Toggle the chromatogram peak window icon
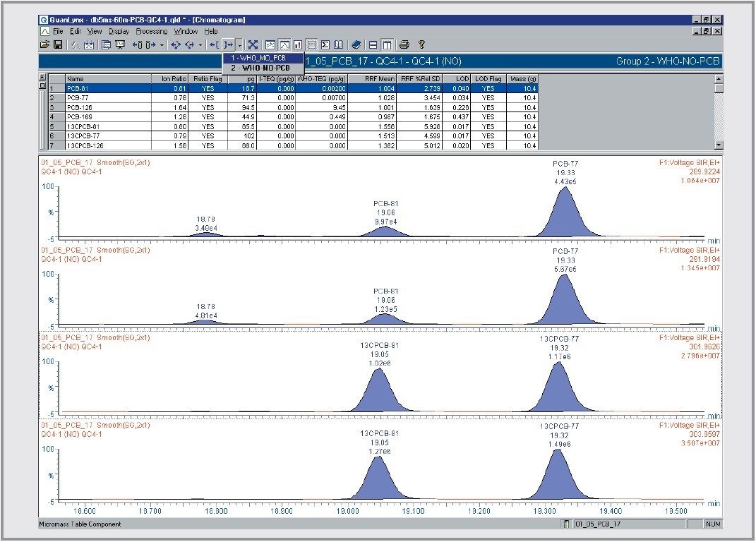This screenshot has width=756, height=542. click(x=284, y=45)
